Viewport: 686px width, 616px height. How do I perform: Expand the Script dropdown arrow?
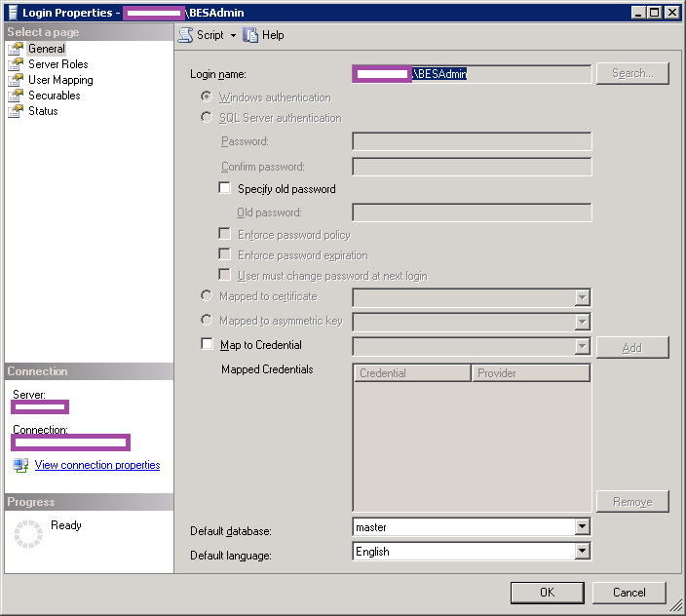pos(233,35)
